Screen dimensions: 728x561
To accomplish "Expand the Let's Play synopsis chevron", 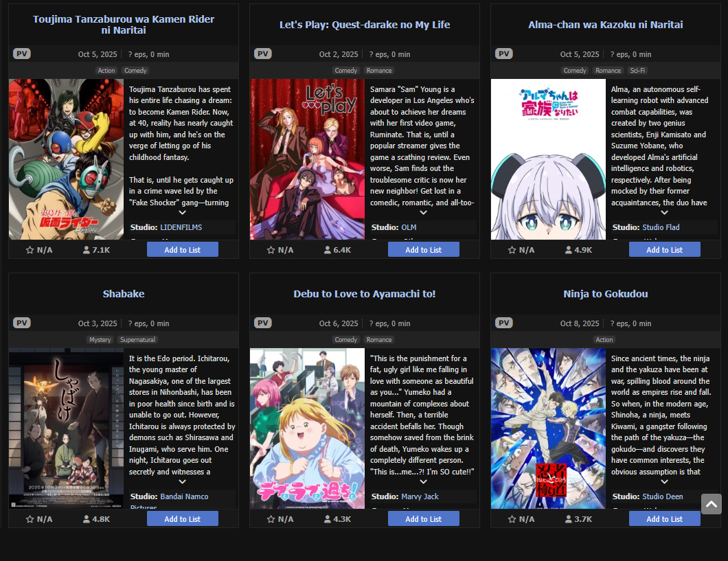I will 424,213.
